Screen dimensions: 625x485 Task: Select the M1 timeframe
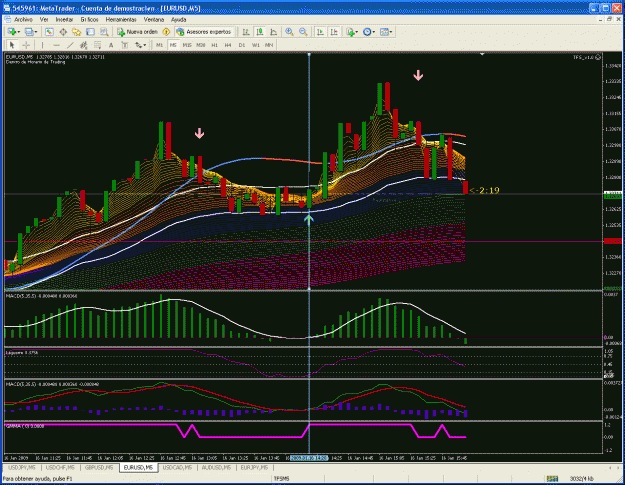[159, 45]
